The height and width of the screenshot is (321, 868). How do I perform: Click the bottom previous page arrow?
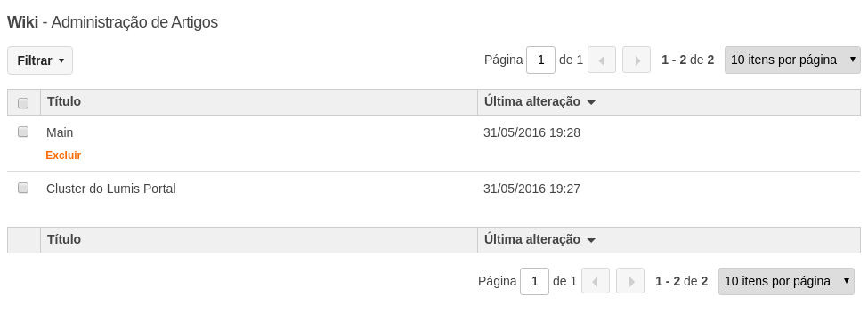[x=596, y=281]
